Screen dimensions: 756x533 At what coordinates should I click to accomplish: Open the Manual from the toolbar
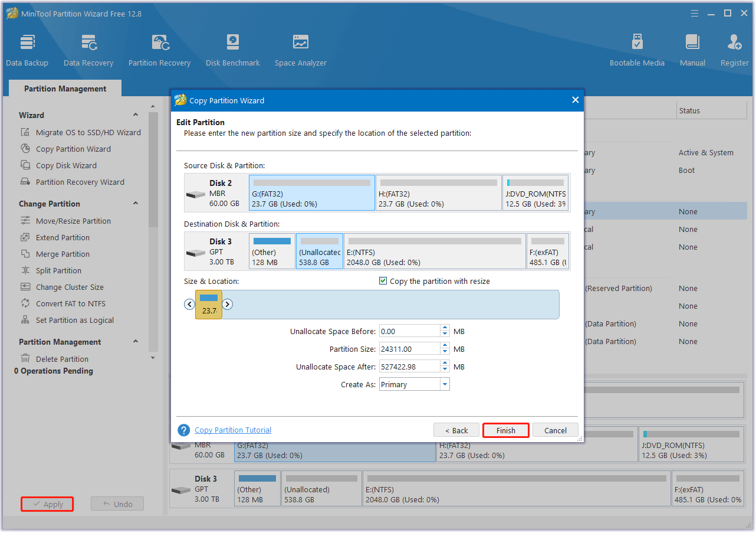[x=692, y=51]
